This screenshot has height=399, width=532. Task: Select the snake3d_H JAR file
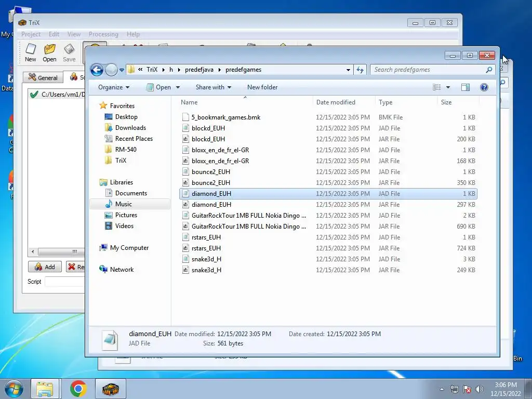328,270
